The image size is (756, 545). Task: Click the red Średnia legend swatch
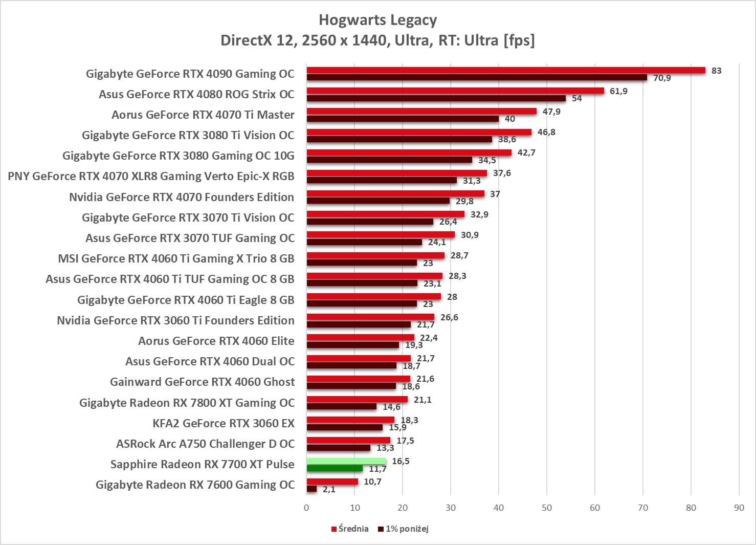[x=334, y=529]
